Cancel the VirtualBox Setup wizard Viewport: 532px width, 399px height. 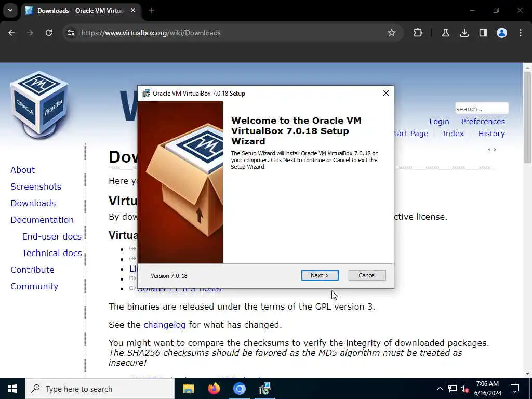[367, 275]
